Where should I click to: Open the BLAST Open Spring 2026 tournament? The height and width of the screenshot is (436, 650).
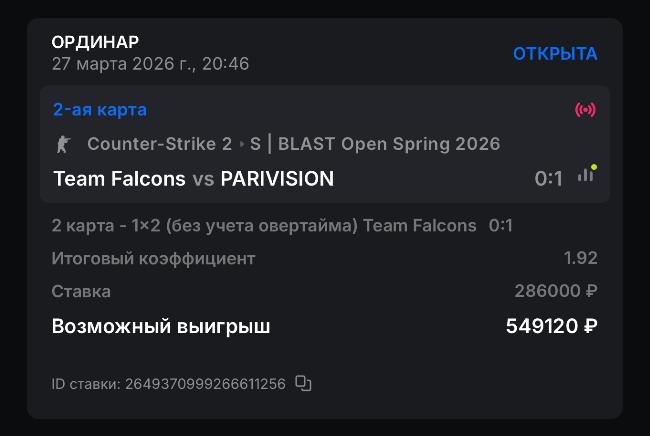389,144
